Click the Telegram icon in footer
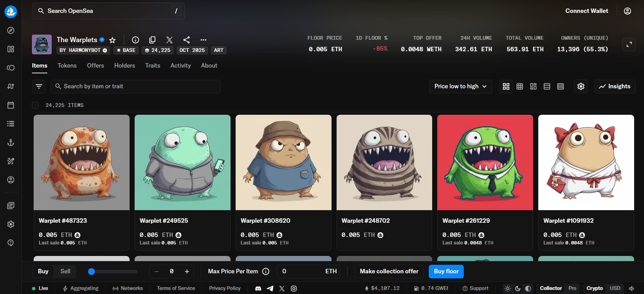 [270, 289]
